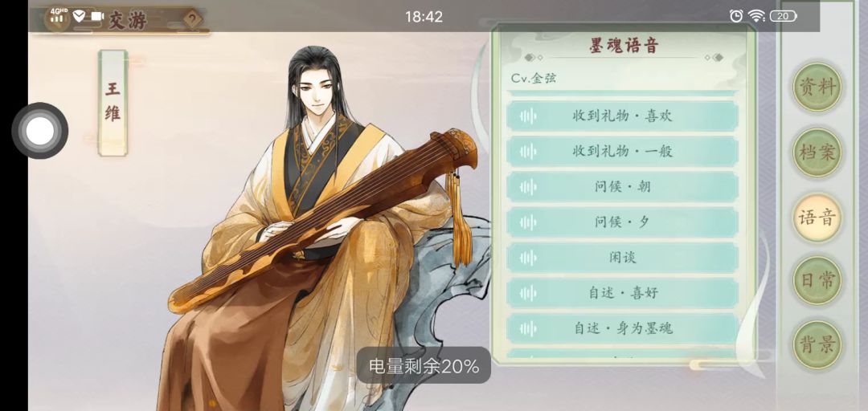
Task: Play the 自述·身为墨魂 voice line
Action: [622, 328]
